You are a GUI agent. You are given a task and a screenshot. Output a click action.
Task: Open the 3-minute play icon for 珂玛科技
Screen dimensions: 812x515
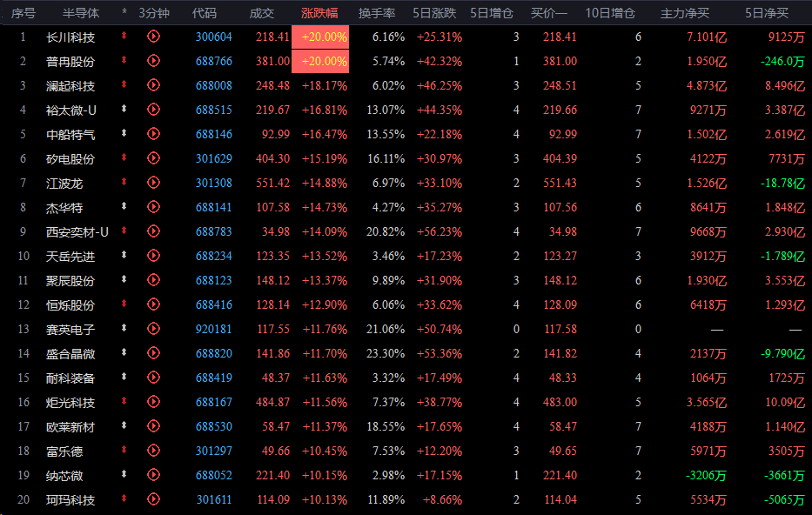coord(153,499)
